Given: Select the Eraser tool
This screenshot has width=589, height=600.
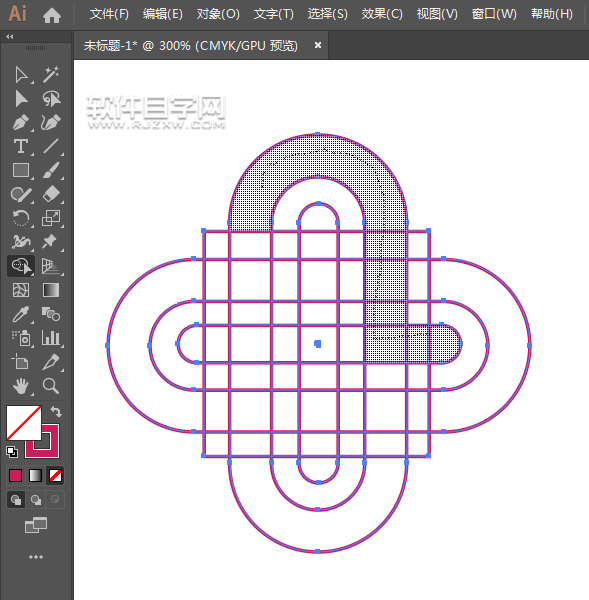Looking at the screenshot, I should (x=51, y=194).
